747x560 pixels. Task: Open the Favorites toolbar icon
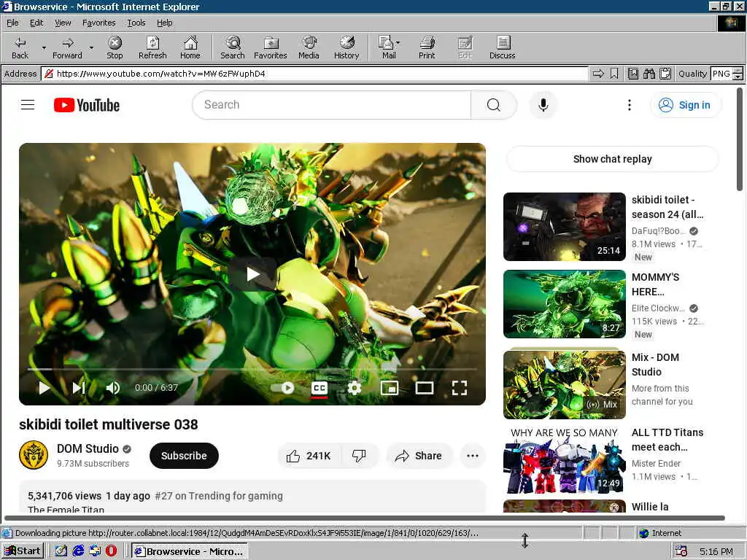tap(271, 47)
